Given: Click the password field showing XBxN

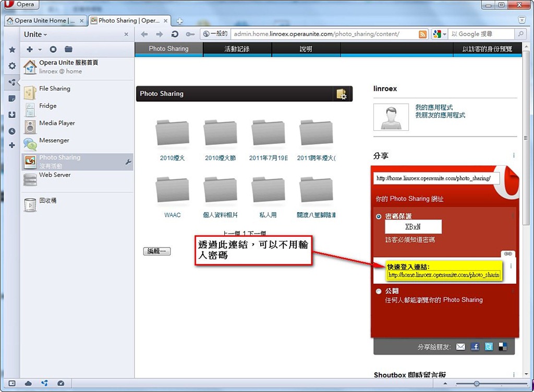Looking at the screenshot, I should (x=413, y=227).
